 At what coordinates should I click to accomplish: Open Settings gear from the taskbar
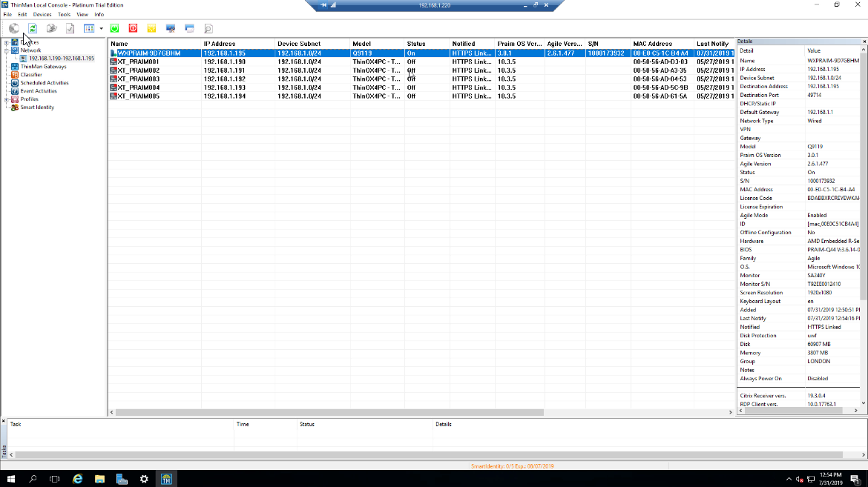click(x=144, y=480)
